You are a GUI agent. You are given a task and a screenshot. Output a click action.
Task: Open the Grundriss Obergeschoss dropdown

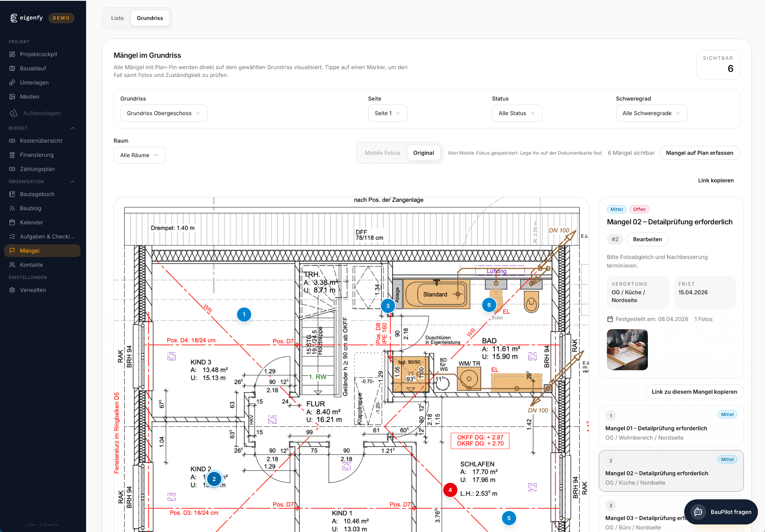click(163, 113)
